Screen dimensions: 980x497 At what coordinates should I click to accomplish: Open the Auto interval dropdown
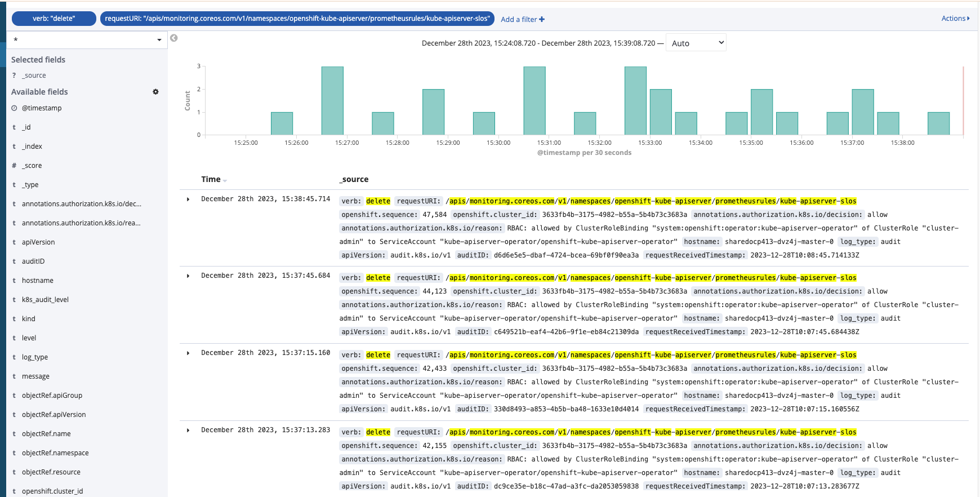coord(696,43)
